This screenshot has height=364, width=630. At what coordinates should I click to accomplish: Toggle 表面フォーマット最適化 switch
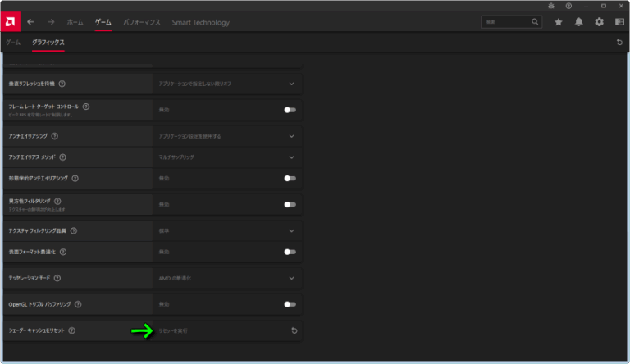pos(290,252)
